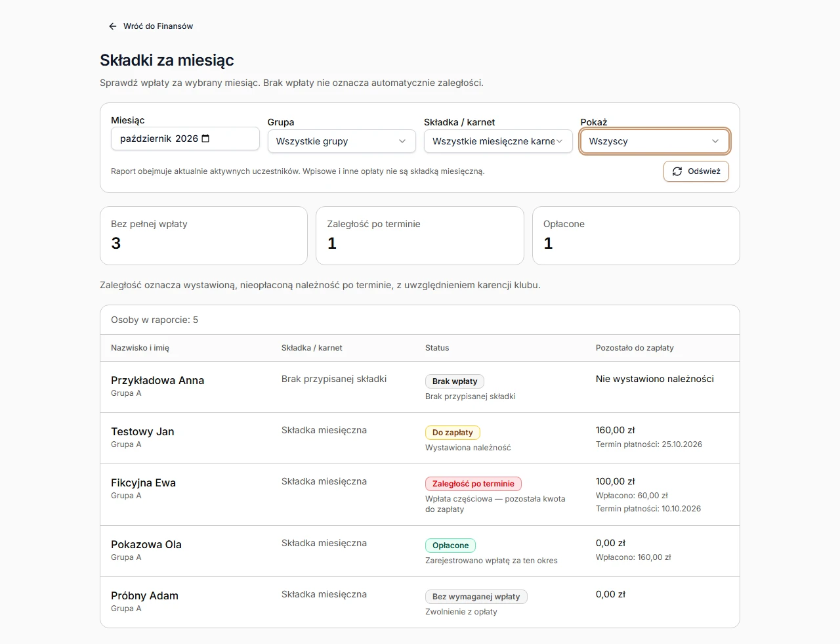Click the Próbny Adam name

(144, 595)
